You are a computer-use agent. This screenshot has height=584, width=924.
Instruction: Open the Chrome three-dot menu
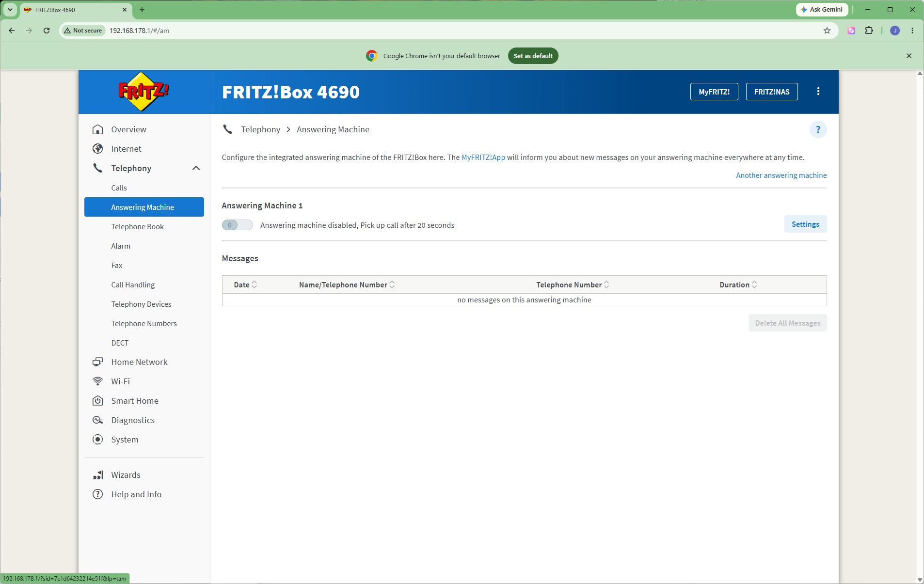(912, 31)
